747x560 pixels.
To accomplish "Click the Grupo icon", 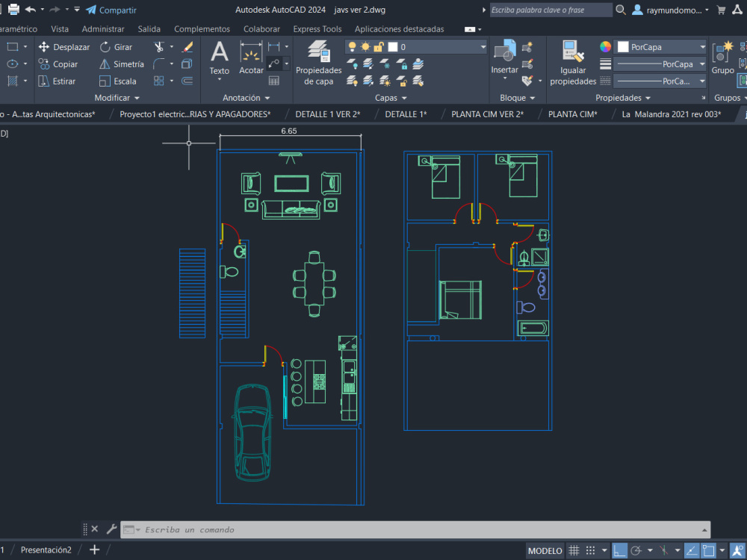I will click(x=722, y=58).
